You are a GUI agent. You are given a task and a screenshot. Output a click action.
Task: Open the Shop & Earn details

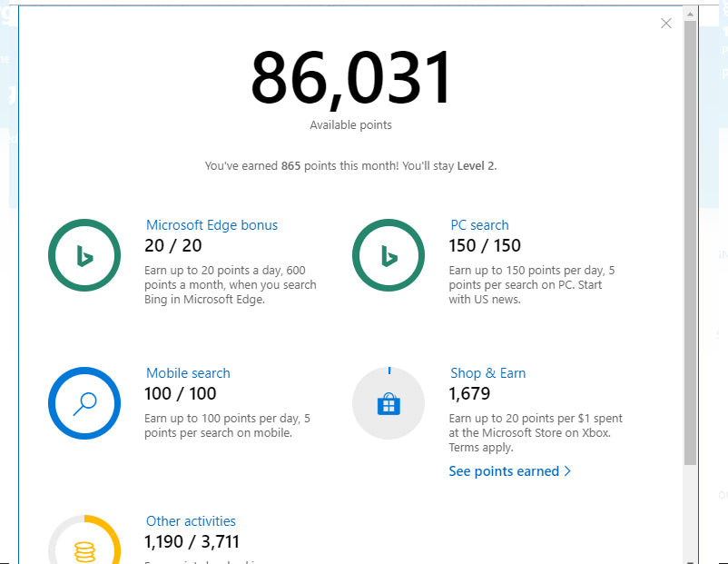(x=487, y=372)
